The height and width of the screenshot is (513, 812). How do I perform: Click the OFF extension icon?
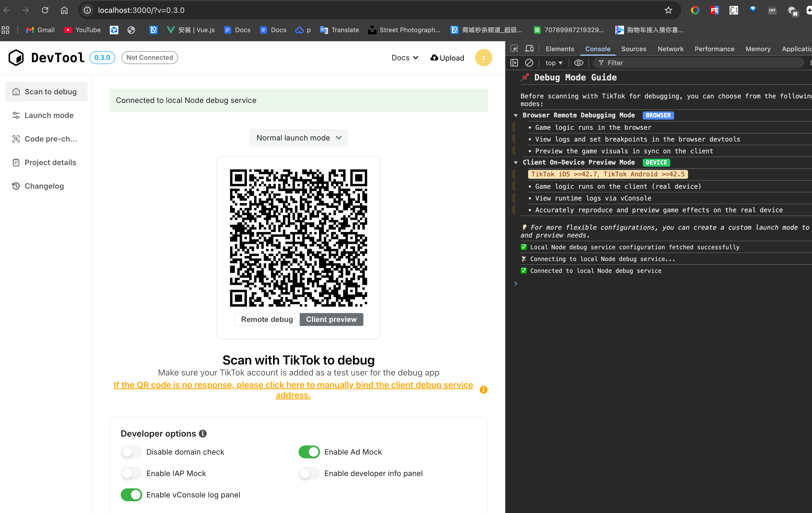tap(772, 10)
